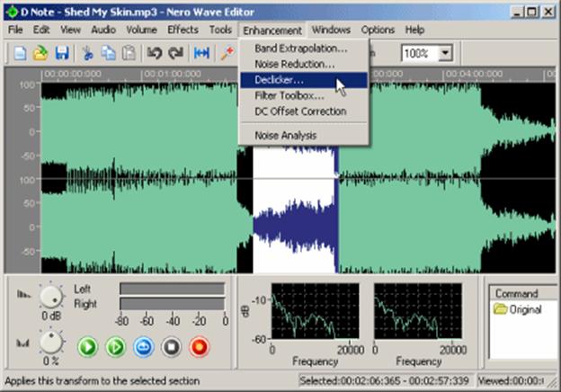Cut selection with the scissors icon
The height and width of the screenshot is (392, 561).
(87, 53)
